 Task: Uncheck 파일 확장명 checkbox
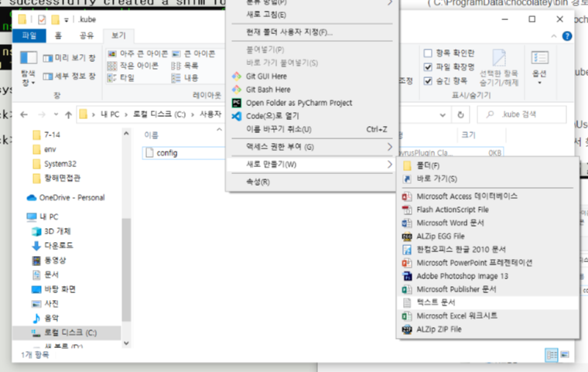click(428, 67)
